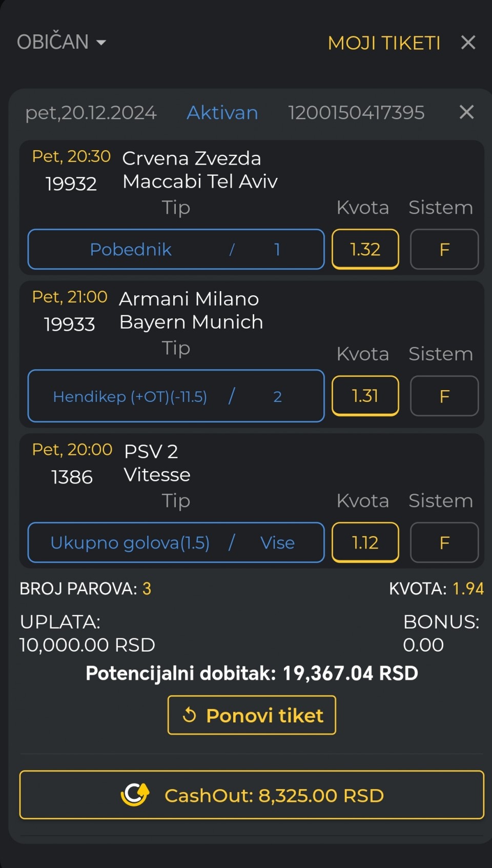Image resolution: width=492 pixels, height=868 pixels.
Task: Toggle system F for Crvena Zvezda match
Action: click(444, 249)
